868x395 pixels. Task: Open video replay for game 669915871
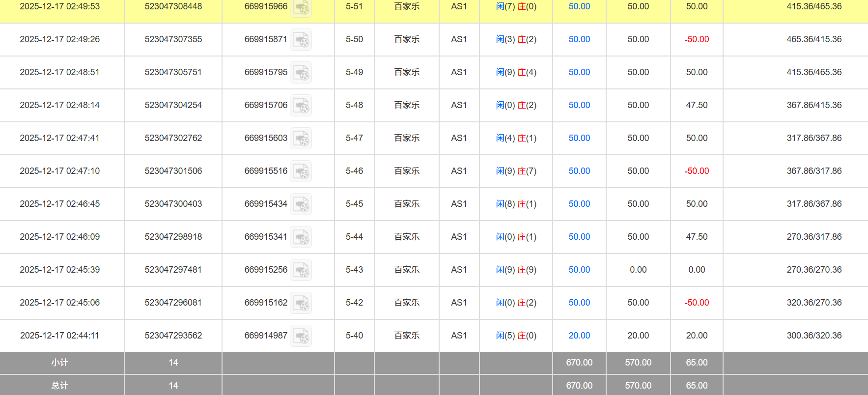point(301,40)
